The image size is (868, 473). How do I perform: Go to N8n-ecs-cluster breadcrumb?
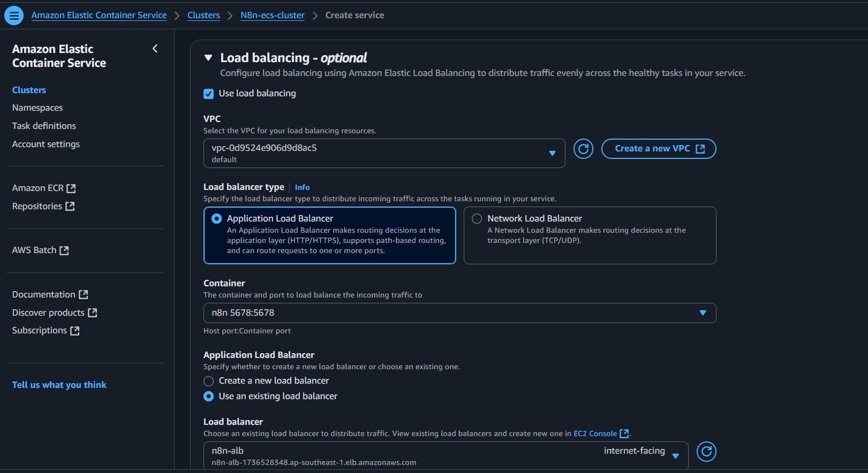[273, 15]
